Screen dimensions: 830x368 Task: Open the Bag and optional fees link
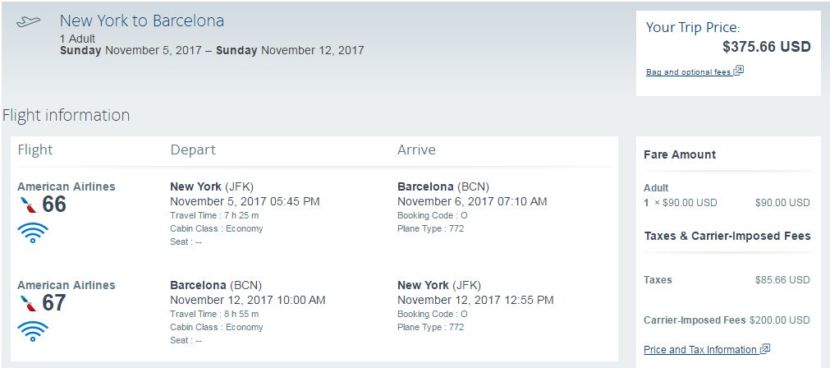click(x=689, y=72)
